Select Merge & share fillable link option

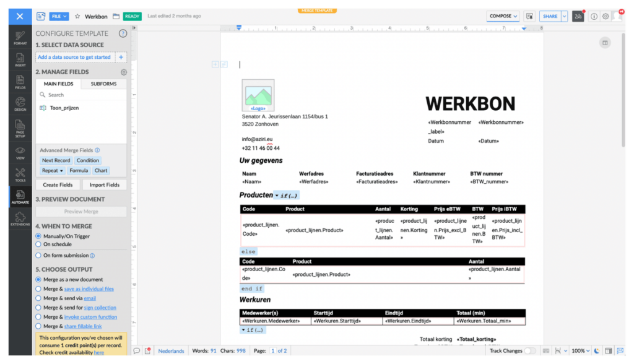click(x=38, y=326)
